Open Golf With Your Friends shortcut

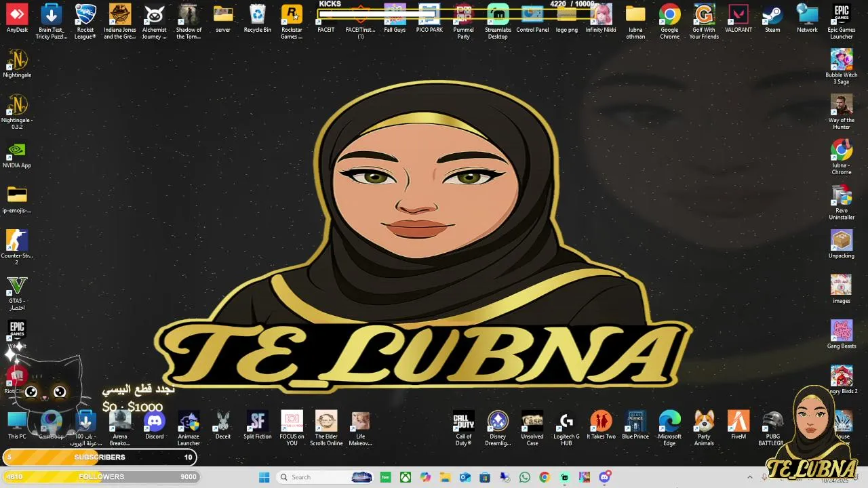click(704, 22)
